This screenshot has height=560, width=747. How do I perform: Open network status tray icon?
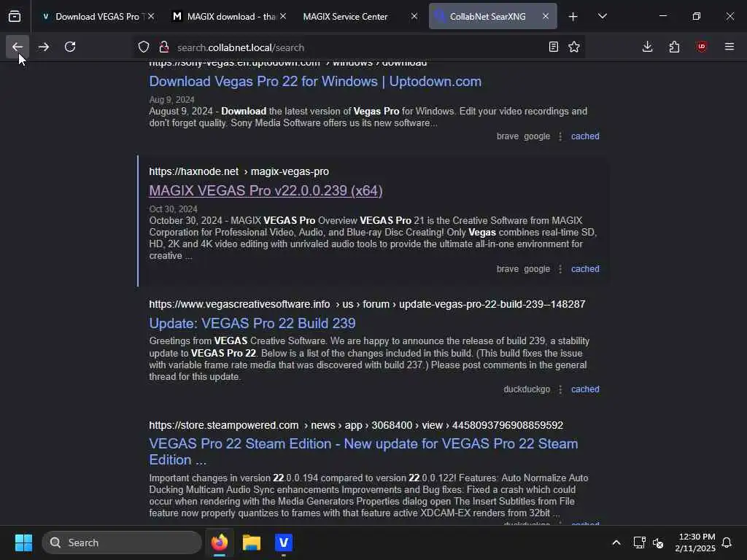pyautogui.click(x=639, y=542)
